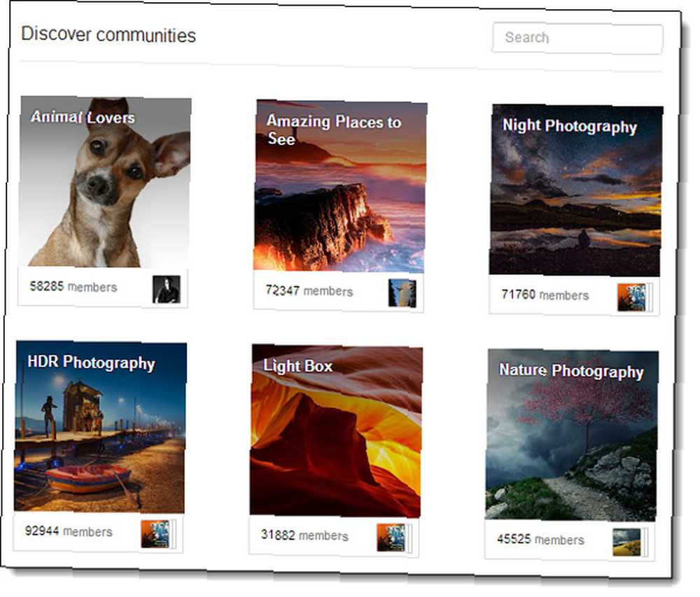Click the HDR Photography member avatar

[155, 534]
